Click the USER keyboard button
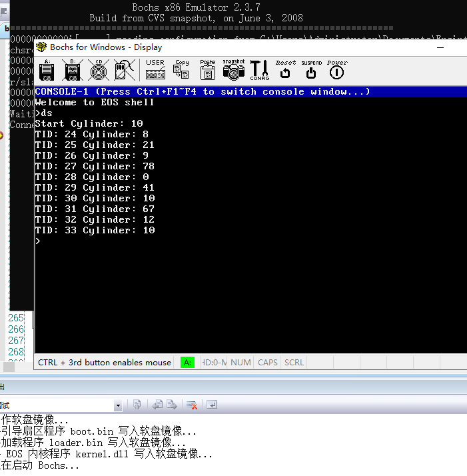Screen dimensions: 467x476 coord(155,70)
